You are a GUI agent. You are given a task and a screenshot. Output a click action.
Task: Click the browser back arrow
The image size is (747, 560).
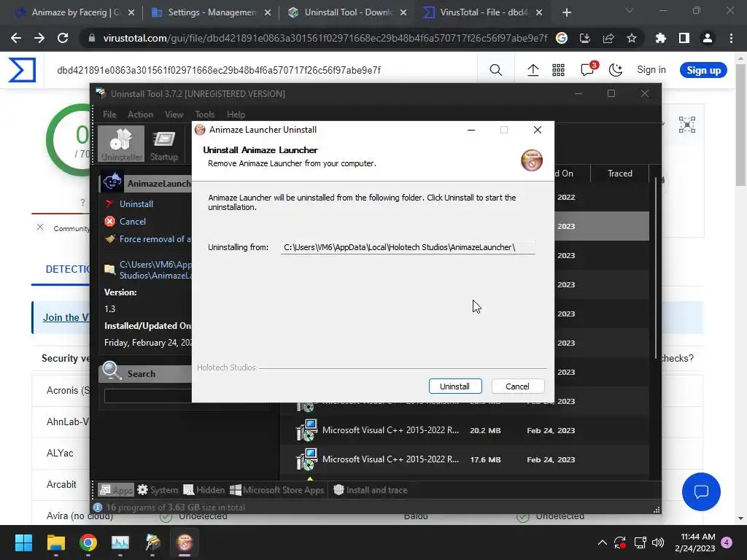16,38
